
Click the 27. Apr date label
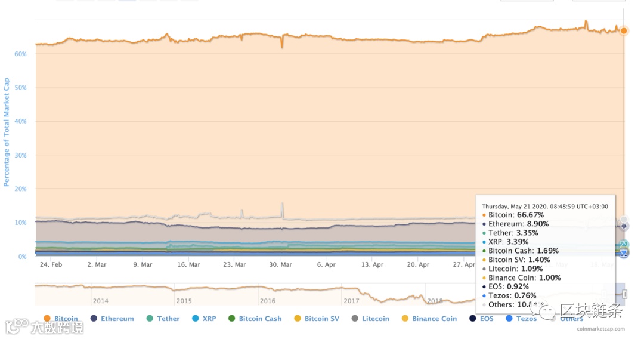[464, 264]
